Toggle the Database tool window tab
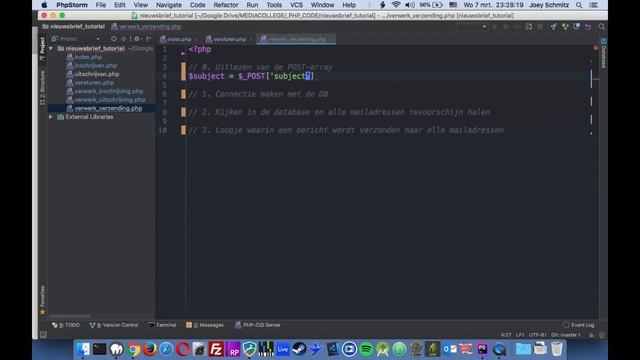This screenshot has height=360, width=640. coord(603,53)
